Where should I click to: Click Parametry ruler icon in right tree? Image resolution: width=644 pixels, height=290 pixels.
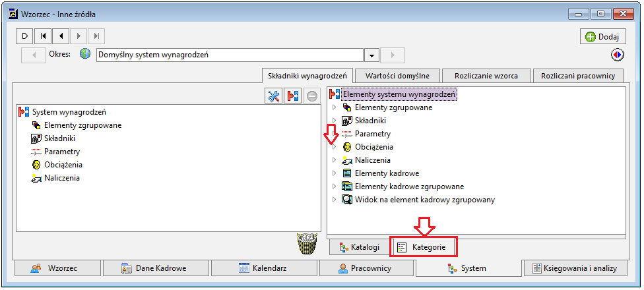point(347,134)
